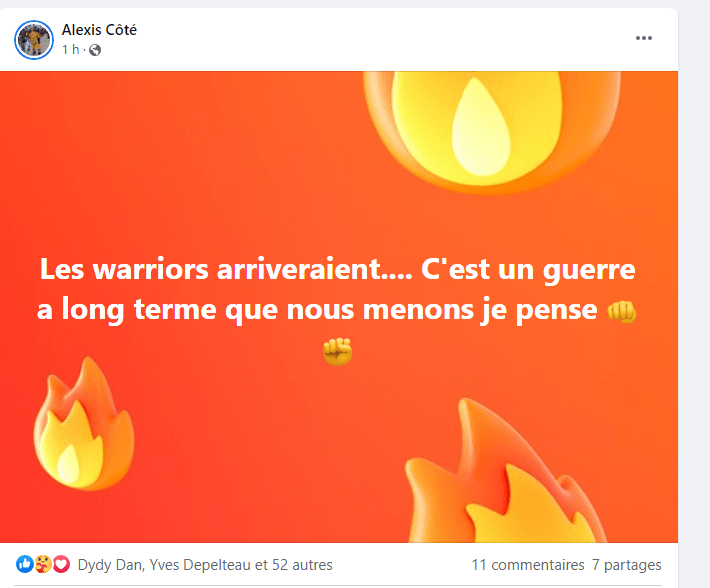Click the Alexis Côté name link

point(99,30)
